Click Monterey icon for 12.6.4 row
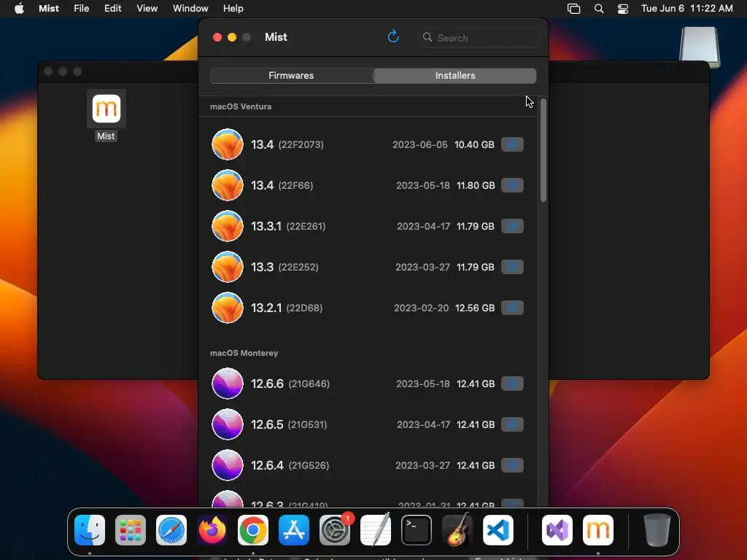Viewport: 747px width, 560px height. click(x=228, y=465)
